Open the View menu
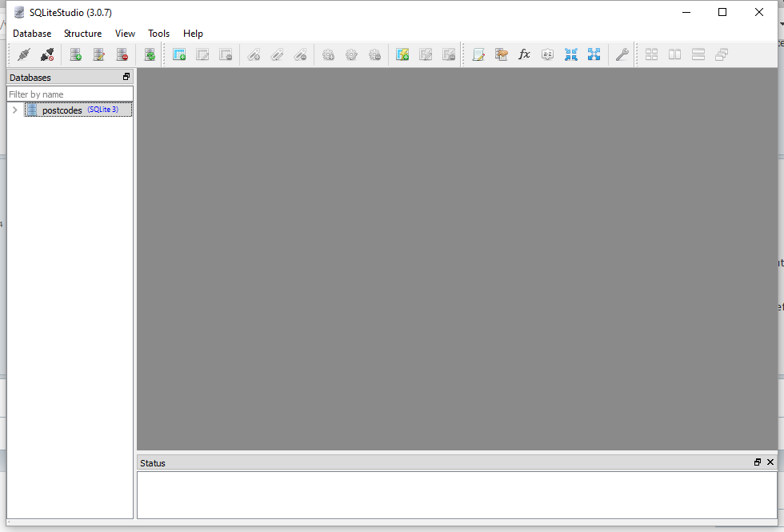 (x=125, y=34)
